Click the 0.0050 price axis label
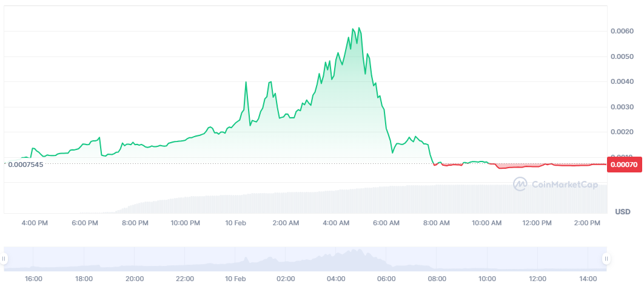 click(x=620, y=56)
